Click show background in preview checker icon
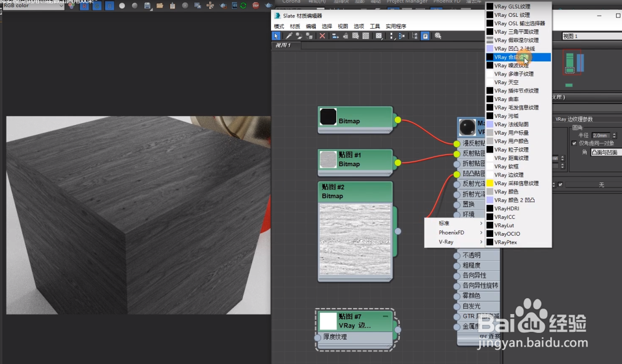This screenshot has width=622, height=364. 366,36
